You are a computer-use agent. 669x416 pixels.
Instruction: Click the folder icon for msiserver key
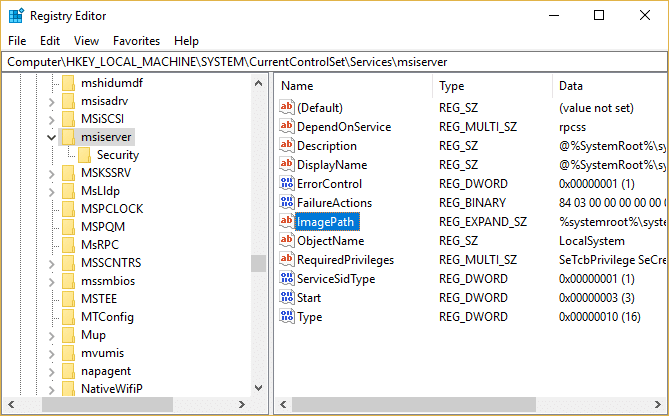[x=68, y=136]
